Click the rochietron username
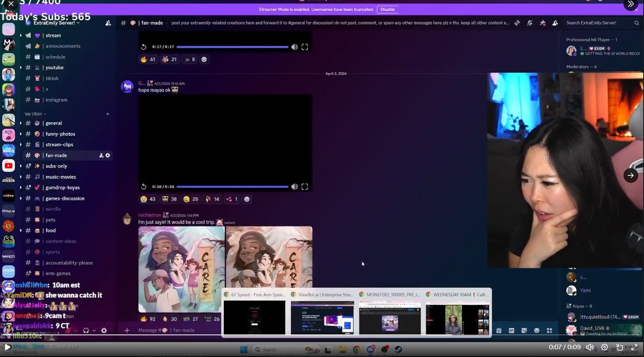 point(150,215)
